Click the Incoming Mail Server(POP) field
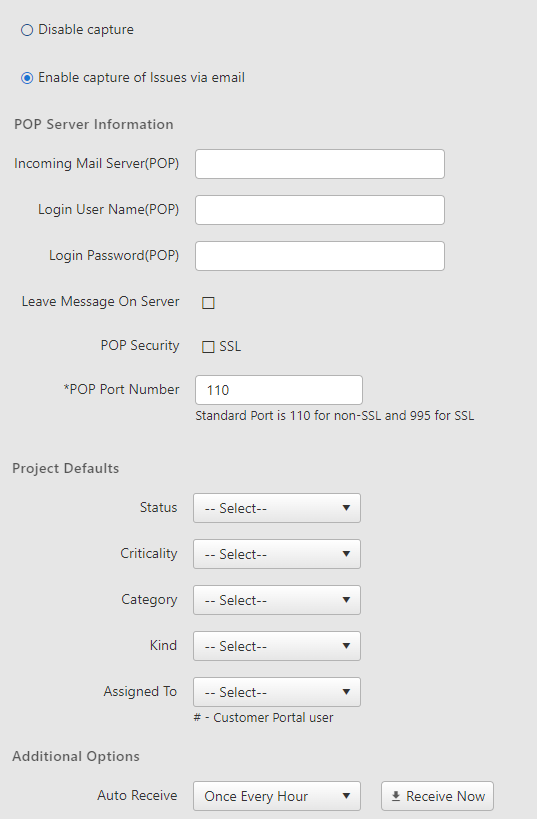 (x=320, y=164)
